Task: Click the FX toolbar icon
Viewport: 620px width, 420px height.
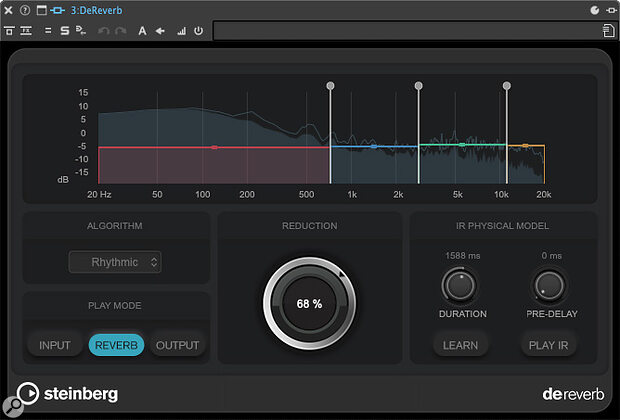Action: pyautogui.click(x=26, y=30)
